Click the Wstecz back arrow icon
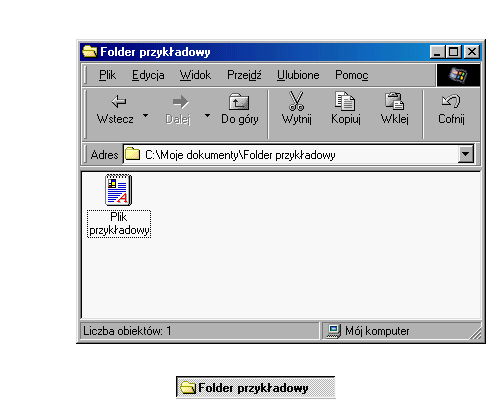 (x=119, y=101)
